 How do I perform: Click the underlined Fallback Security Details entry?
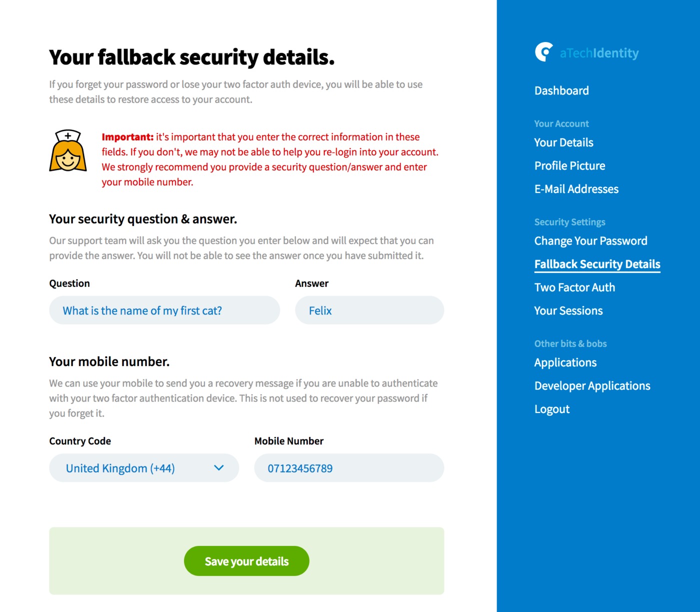pos(597,264)
